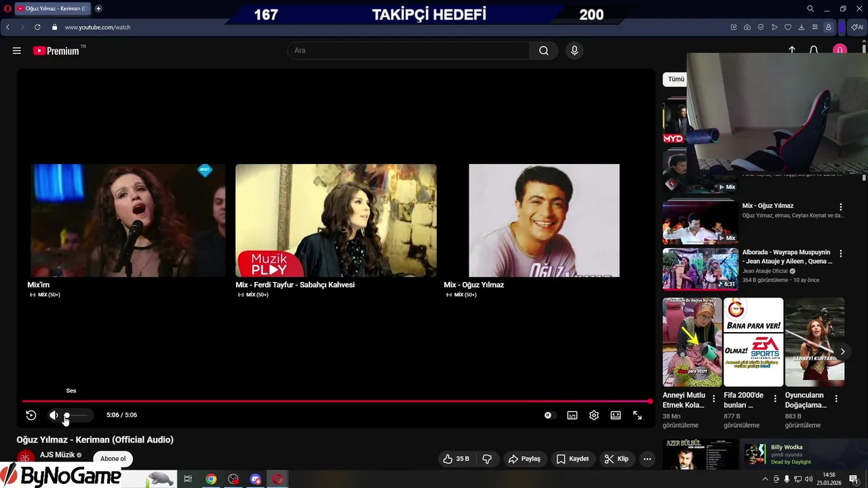Open the player settings gear
The width and height of the screenshot is (868, 488).
point(594,415)
